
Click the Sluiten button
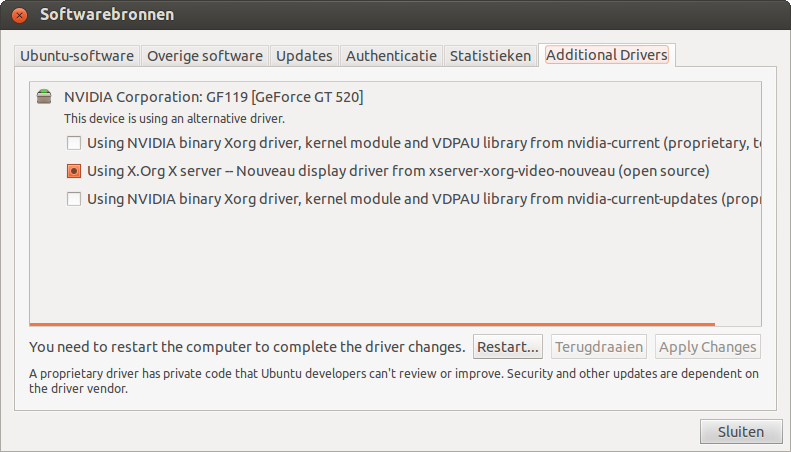click(740, 432)
